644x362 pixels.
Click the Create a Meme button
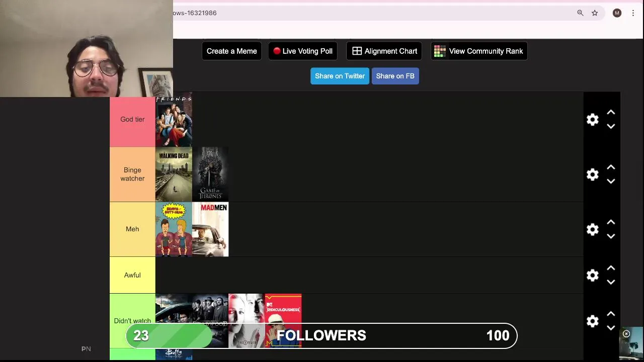231,51
